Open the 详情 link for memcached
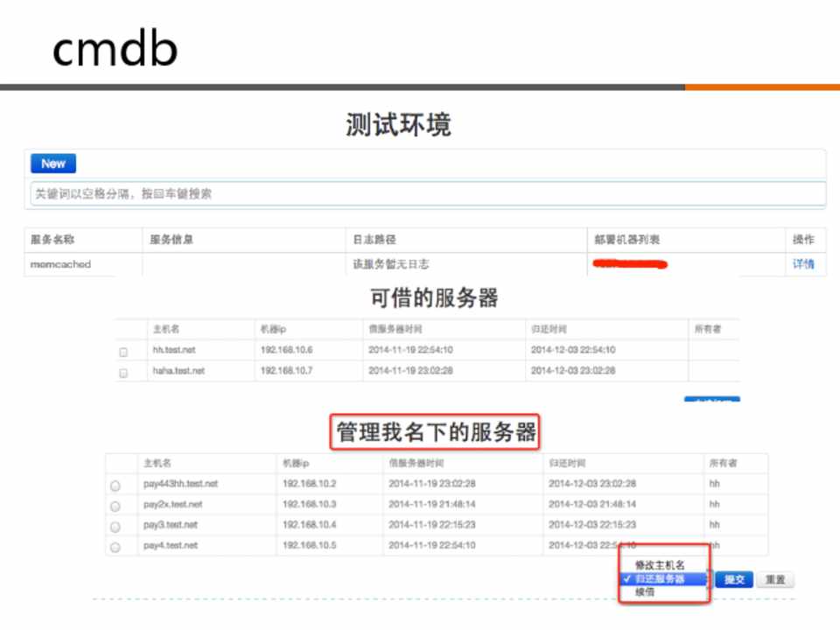 pos(803,263)
